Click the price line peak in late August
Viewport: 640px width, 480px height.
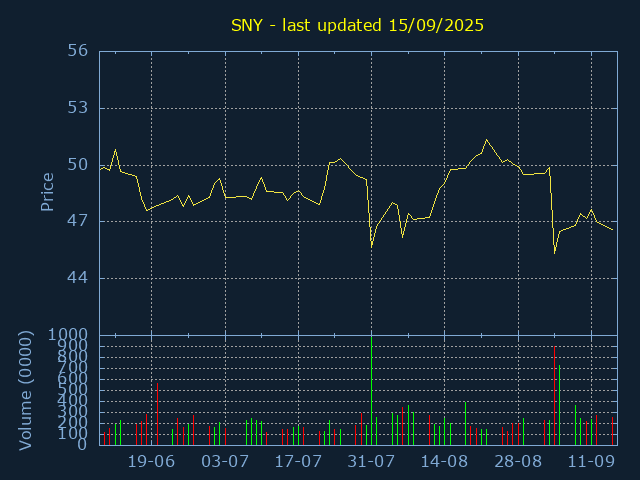(x=486, y=140)
